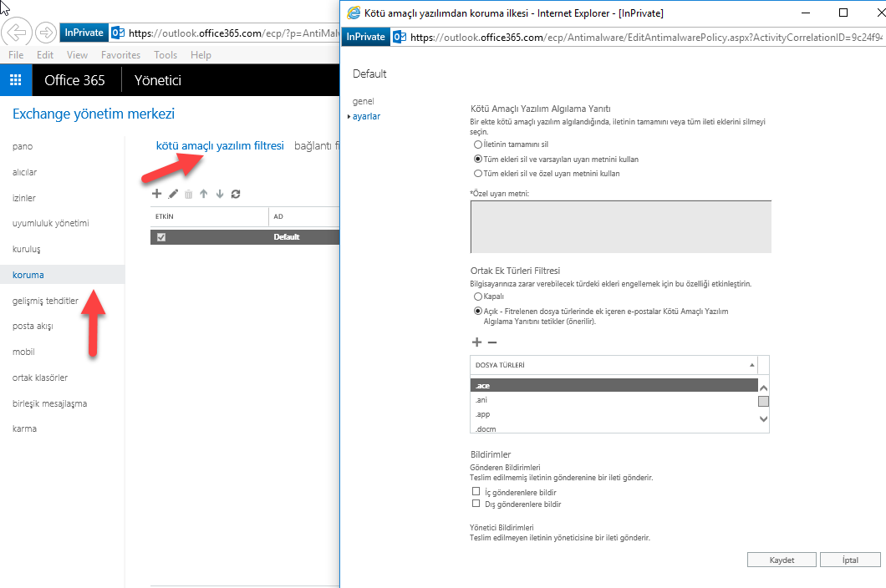Toggle the Default policy enabled checkbox
This screenshot has height=588, width=886.
[161, 237]
